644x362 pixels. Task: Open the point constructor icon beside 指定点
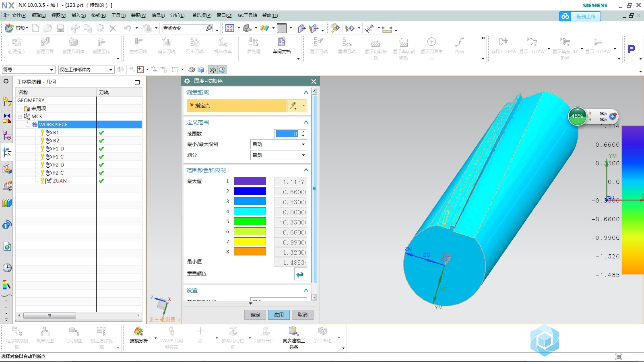(293, 105)
